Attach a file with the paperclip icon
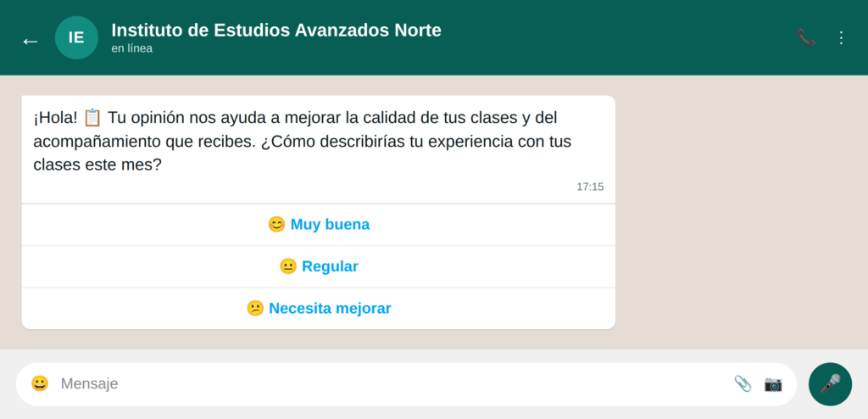868x419 pixels. pos(743,383)
